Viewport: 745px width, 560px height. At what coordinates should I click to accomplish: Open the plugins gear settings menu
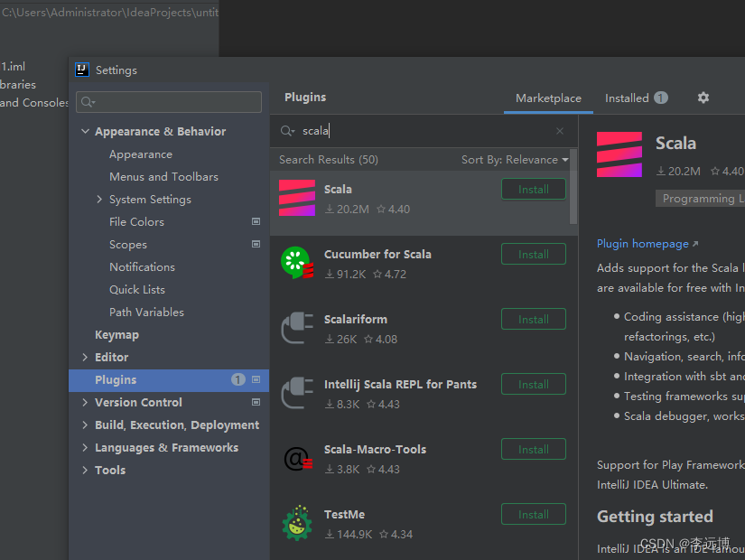(x=703, y=98)
